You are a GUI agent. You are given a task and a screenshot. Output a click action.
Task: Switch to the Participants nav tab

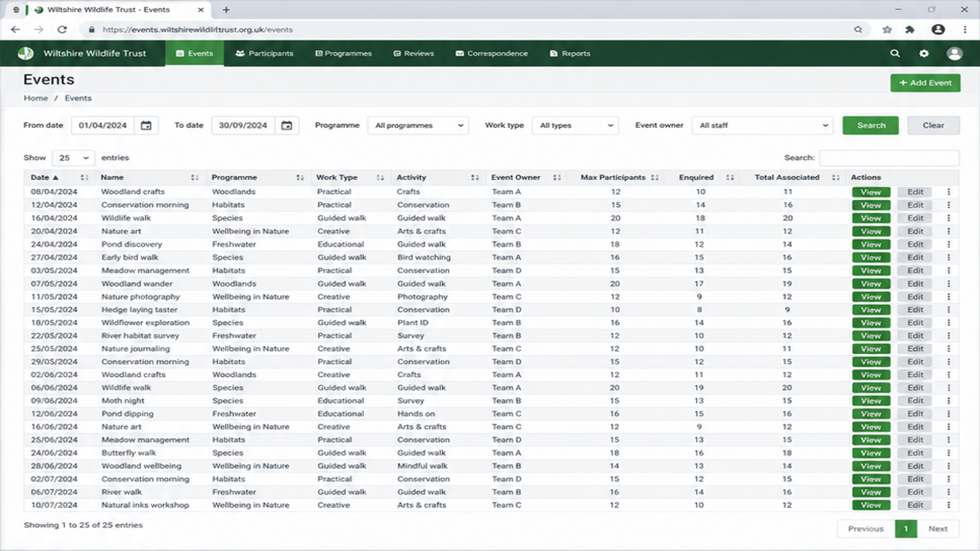265,53
